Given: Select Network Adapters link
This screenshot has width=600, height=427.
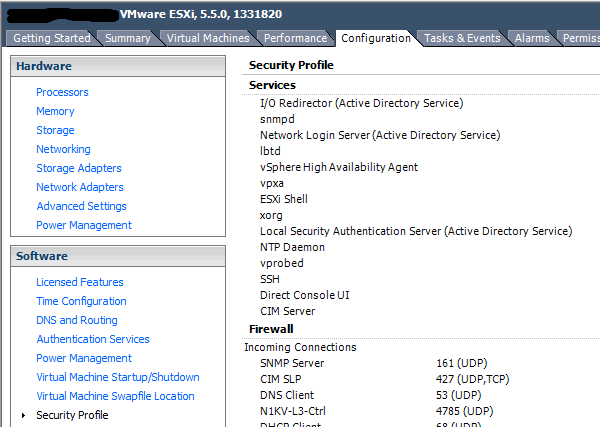Looking at the screenshot, I should pyautogui.click(x=80, y=187).
